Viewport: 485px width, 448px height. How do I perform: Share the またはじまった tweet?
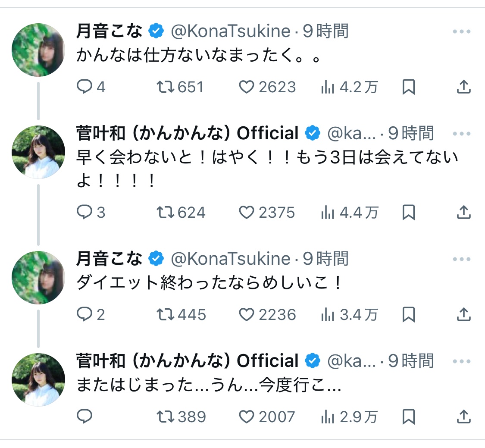tap(463, 417)
